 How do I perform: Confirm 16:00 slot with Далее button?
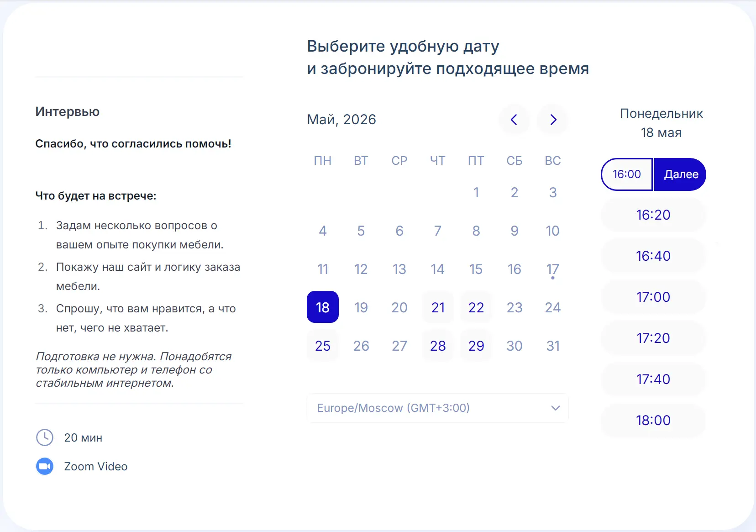[x=680, y=174]
